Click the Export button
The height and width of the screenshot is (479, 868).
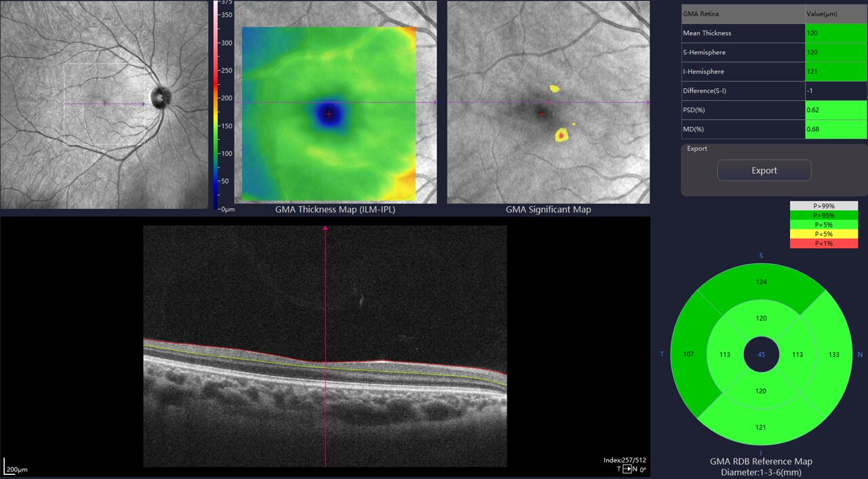764,170
